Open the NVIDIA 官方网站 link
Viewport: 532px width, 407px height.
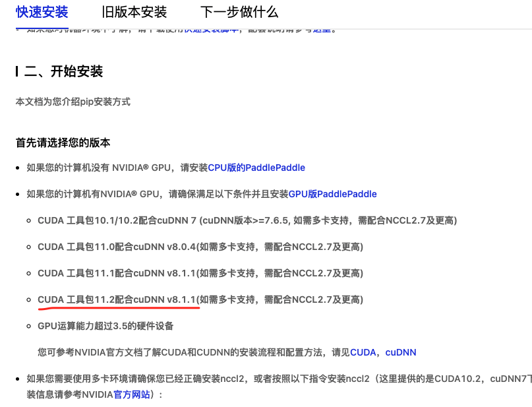(132, 394)
